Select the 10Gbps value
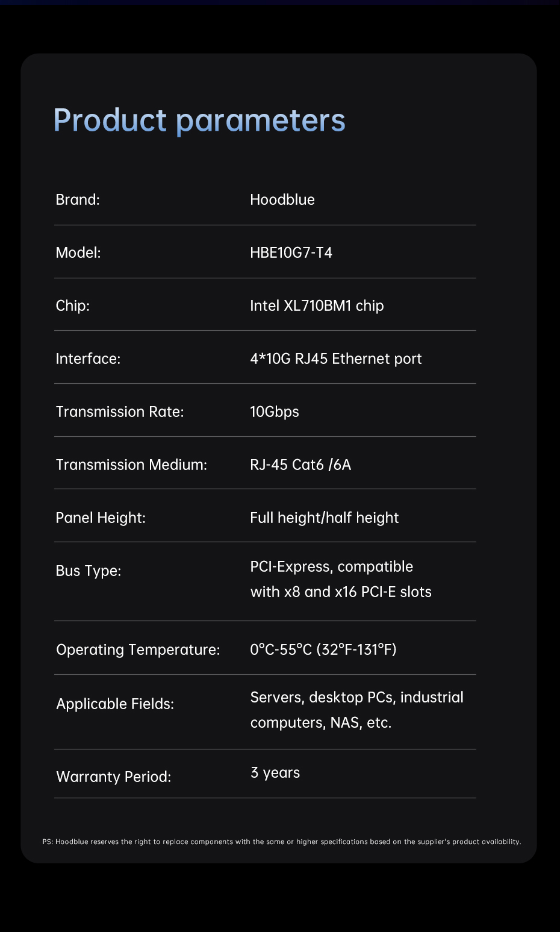This screenshot has width=560, height=932. point(275,411)
